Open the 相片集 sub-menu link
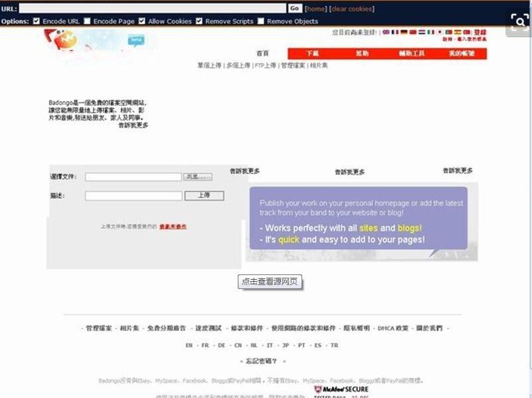 (319, 65)
